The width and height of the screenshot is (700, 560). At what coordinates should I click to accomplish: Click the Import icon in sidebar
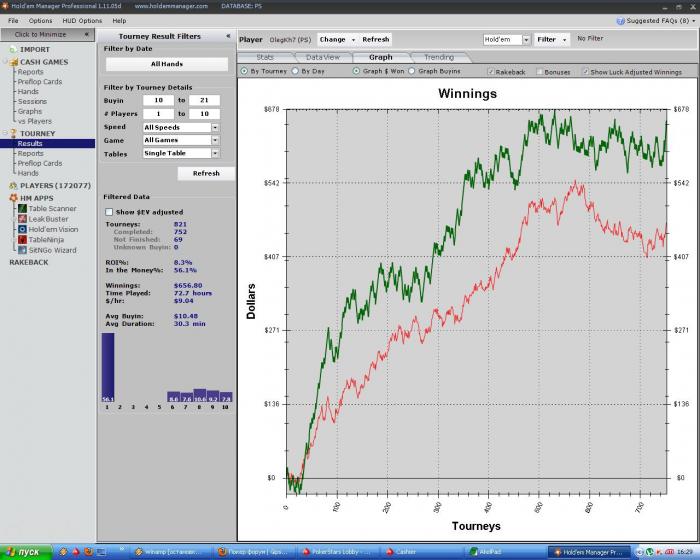coord(13,49)
